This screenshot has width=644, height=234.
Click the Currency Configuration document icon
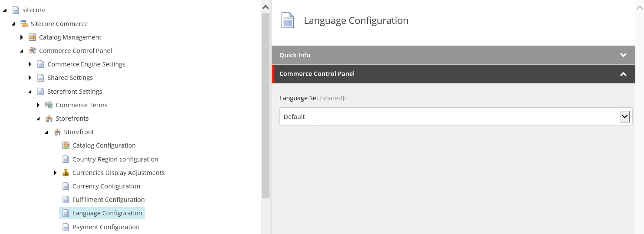pyautogui.click(x=66, y=186)
